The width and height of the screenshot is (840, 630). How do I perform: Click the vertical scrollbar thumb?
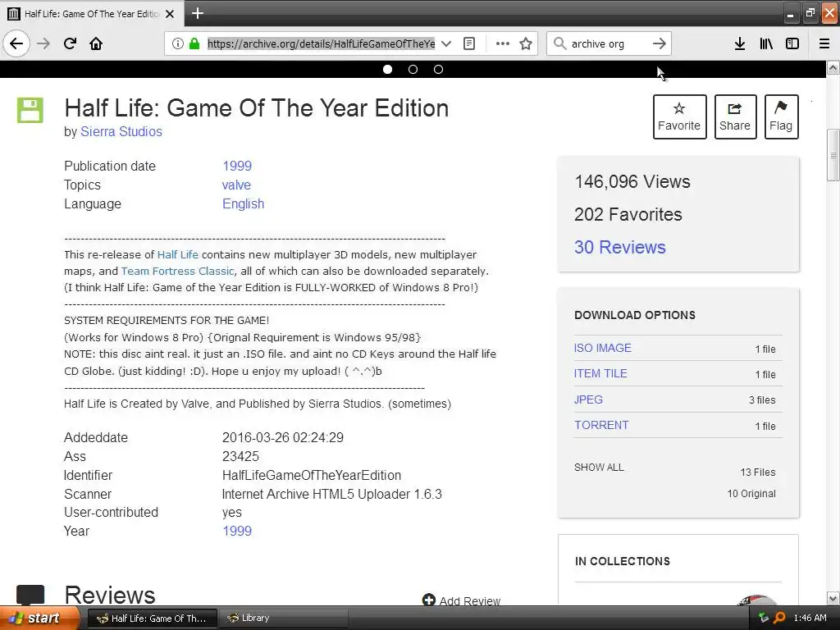coord(833,155)
